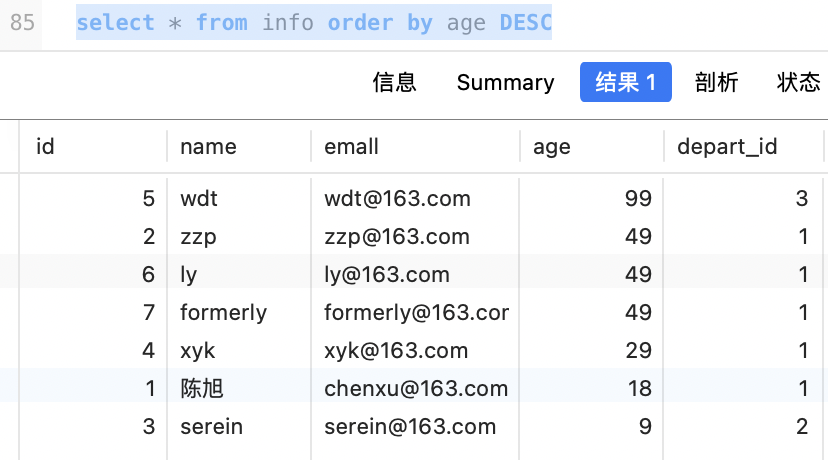Select the zzp@163.com email cell
828x460 pixels.
point(397,237)
